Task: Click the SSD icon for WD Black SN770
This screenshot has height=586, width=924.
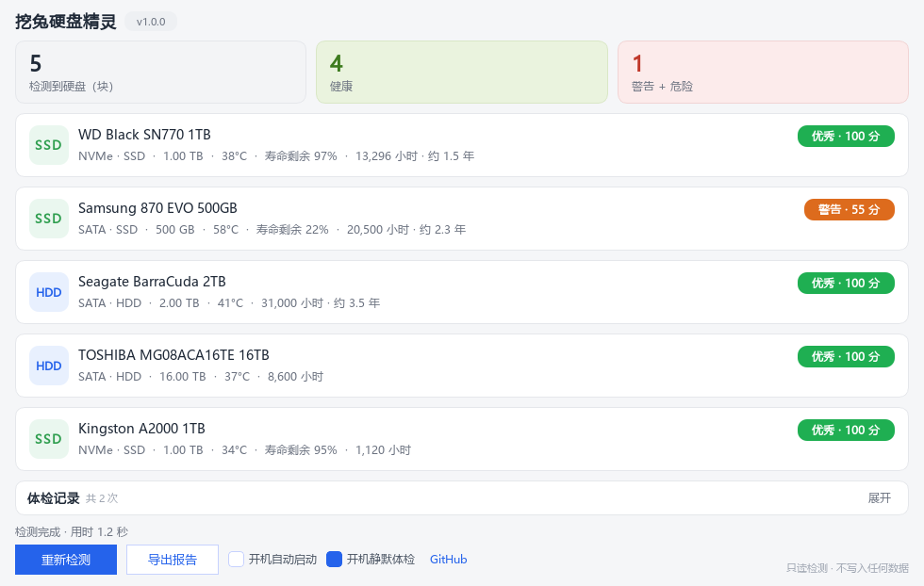Action: 49,145
